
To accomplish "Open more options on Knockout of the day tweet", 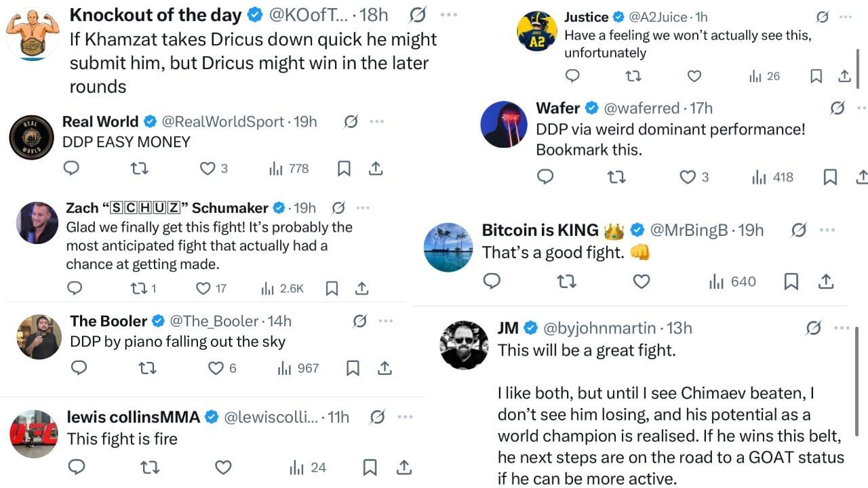I will click(x=448, y=14).
